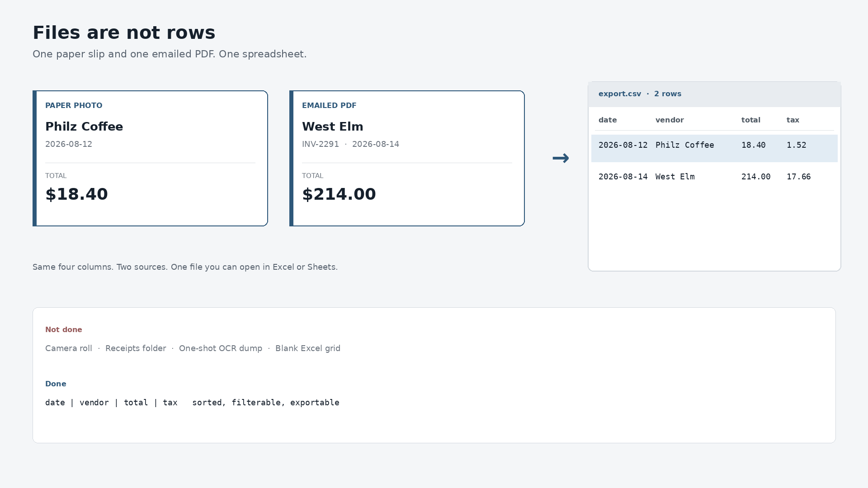Click the 18.40 total cell

(x=754, y=145)
